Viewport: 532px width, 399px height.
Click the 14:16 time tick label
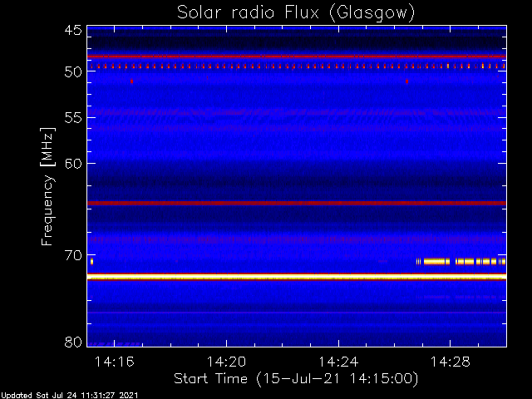115,362
